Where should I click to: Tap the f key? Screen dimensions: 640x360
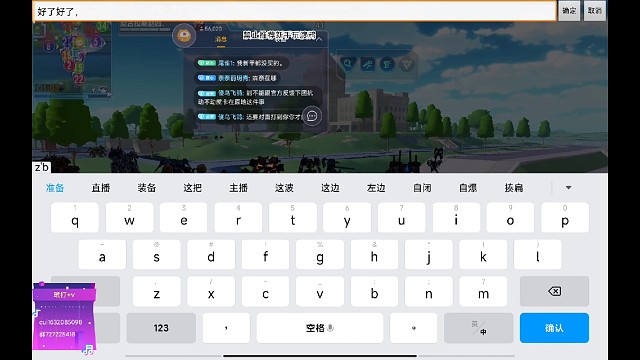[265, 254]
